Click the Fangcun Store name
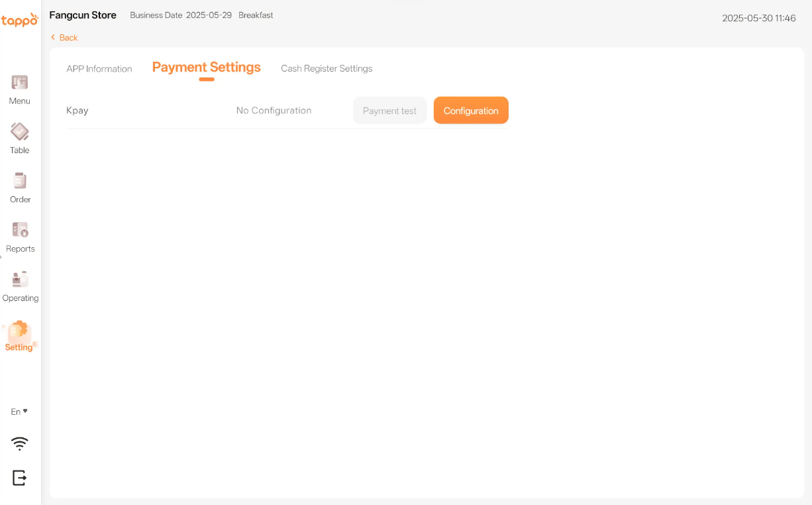 coord(83,15)
